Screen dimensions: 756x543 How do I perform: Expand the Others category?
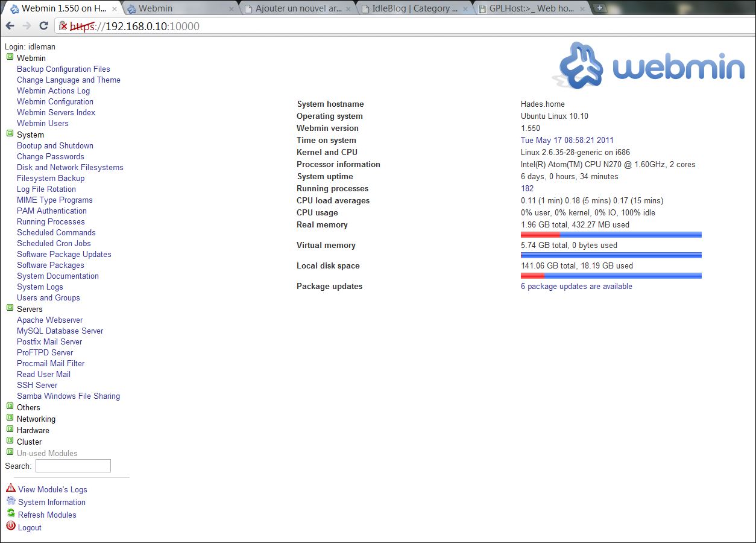click(9, 407)
